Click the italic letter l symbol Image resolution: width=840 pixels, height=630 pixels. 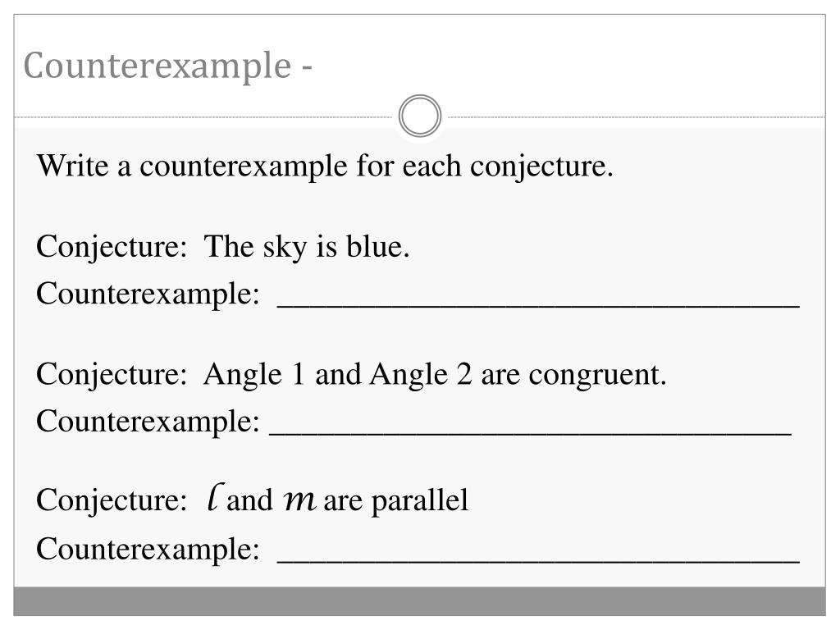[x=214, y=496]
